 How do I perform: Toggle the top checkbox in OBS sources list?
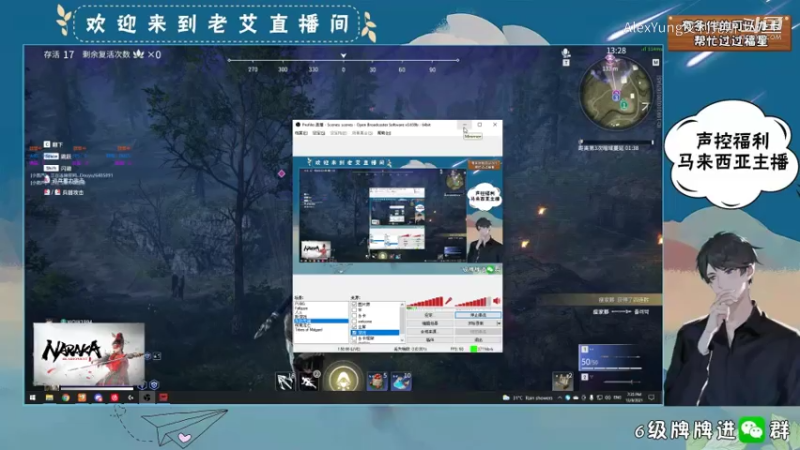tap(354, 304)
